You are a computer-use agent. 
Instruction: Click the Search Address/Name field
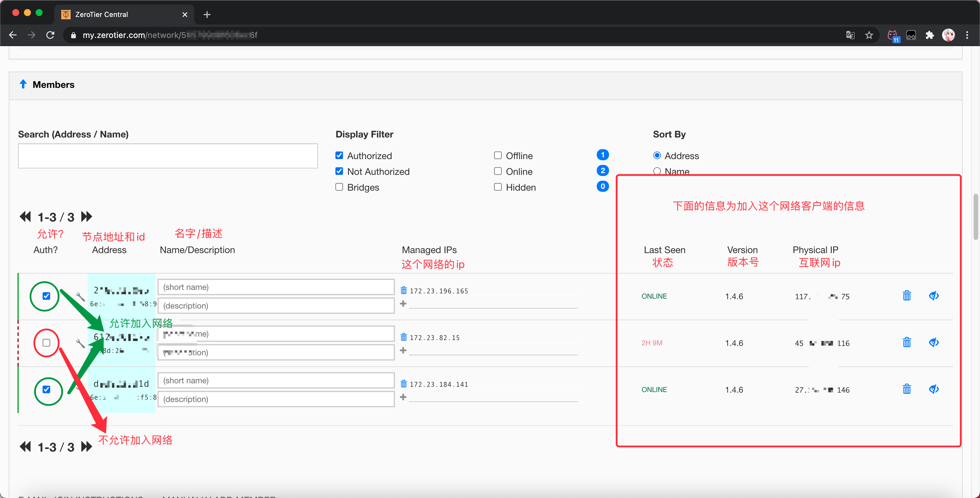pyautogui.click(x=167, y=156)
